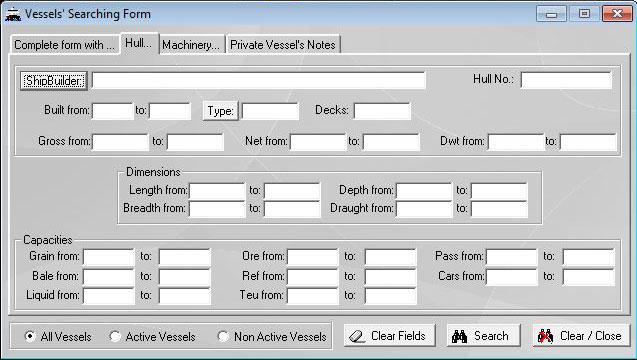Image resolution: width=637 pixels, height=360 pixels.
Task: Focus the Built from year field
Action: (x=113, y=111)
